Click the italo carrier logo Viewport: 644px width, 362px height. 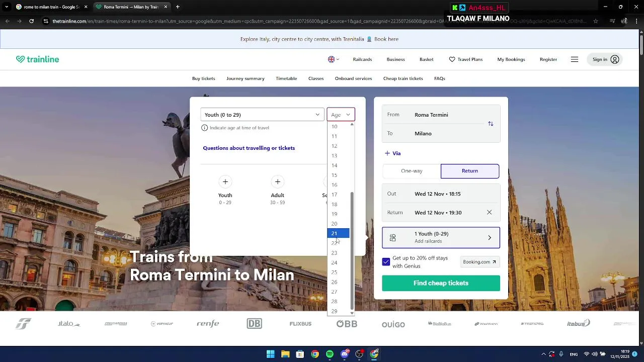(x=69, y=324)
